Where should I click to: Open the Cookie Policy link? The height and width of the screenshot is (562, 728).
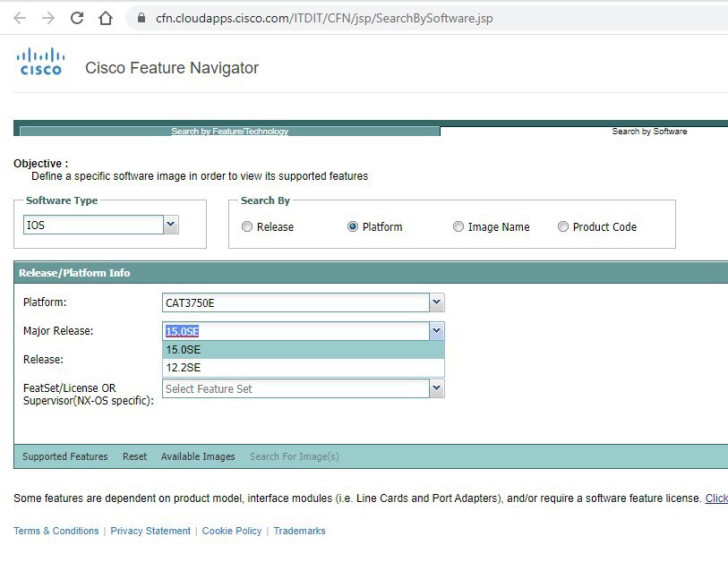tap(232, 531)
